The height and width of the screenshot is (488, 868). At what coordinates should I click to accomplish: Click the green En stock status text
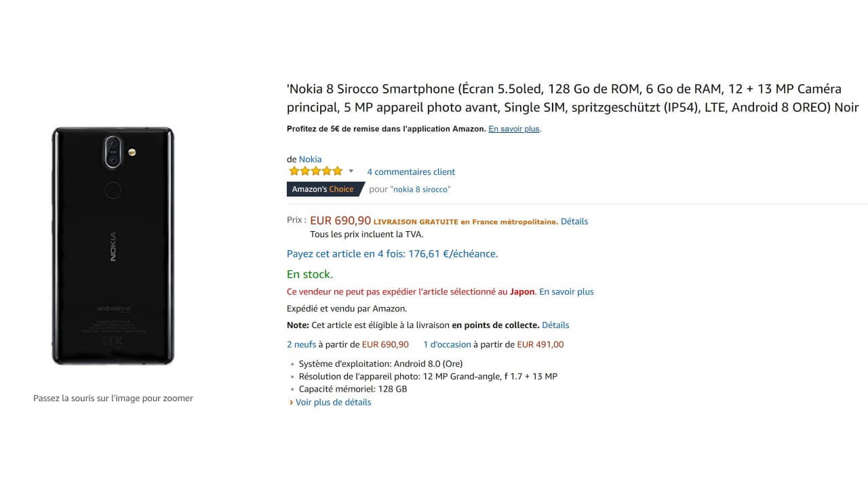tap(310, 274)
